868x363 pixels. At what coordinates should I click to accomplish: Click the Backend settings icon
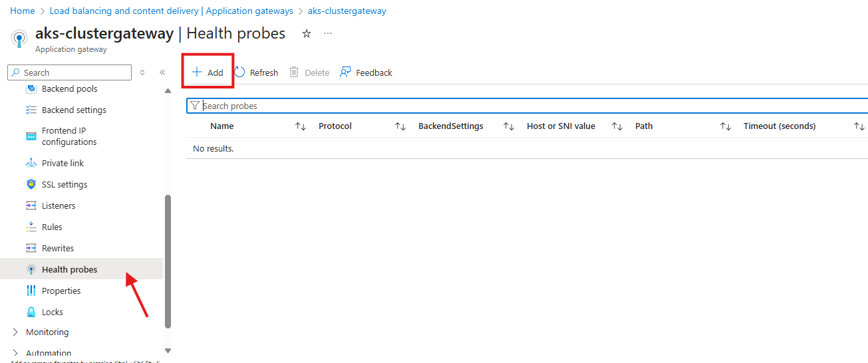(x=31, y=110)
